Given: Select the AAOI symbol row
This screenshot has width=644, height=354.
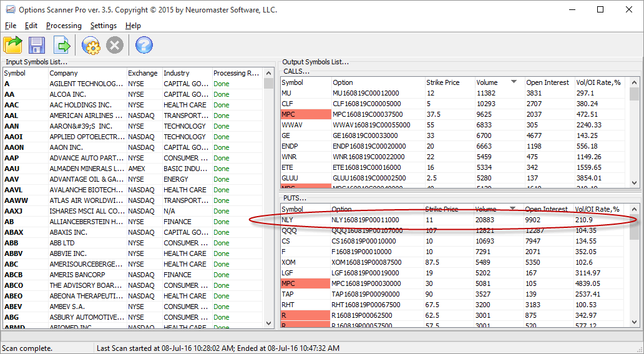Looking at the screenshot, I should pos(133,137).
